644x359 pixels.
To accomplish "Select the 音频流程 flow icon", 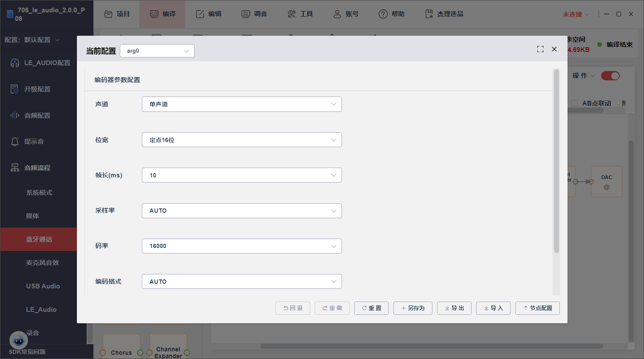I will click(15, 168).
